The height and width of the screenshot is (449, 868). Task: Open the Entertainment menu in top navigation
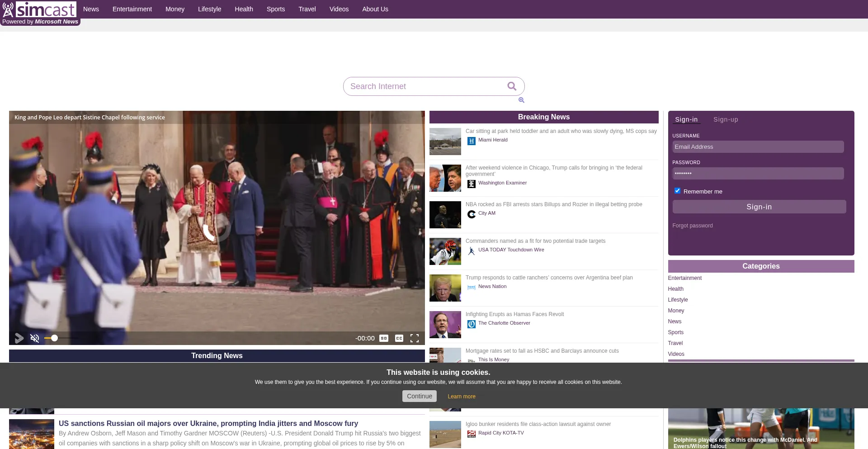click(x=132, y=9)
